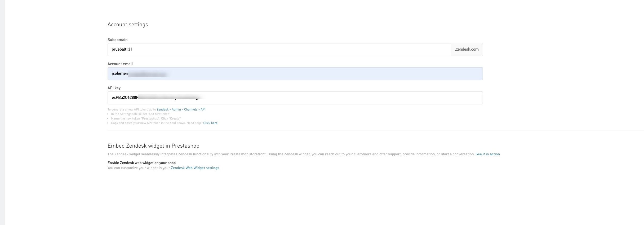This screenshot has height=225, width=644.
Task: Click the '.zendesk.com' suffix label
Action: pos(467,50)
